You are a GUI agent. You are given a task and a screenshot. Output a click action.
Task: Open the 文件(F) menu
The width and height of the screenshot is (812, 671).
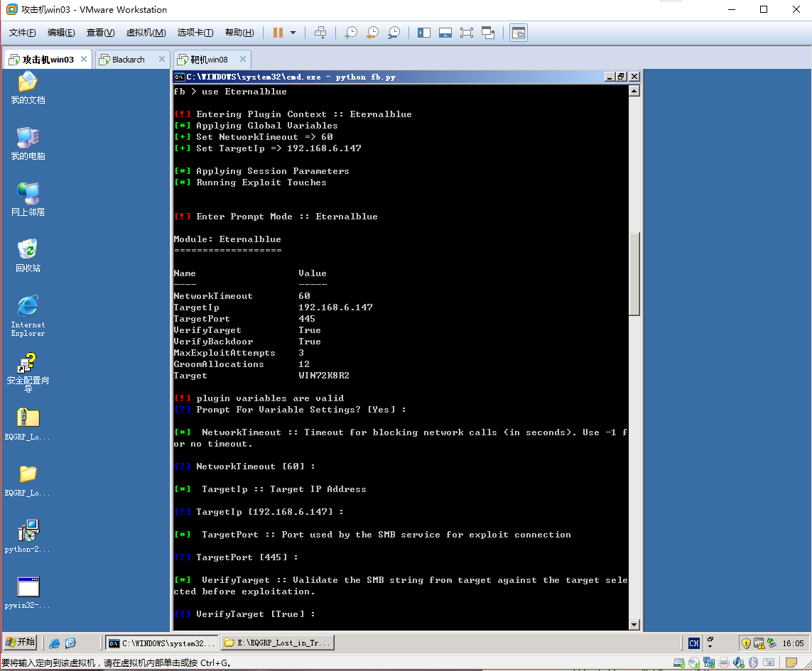[22, 33]
